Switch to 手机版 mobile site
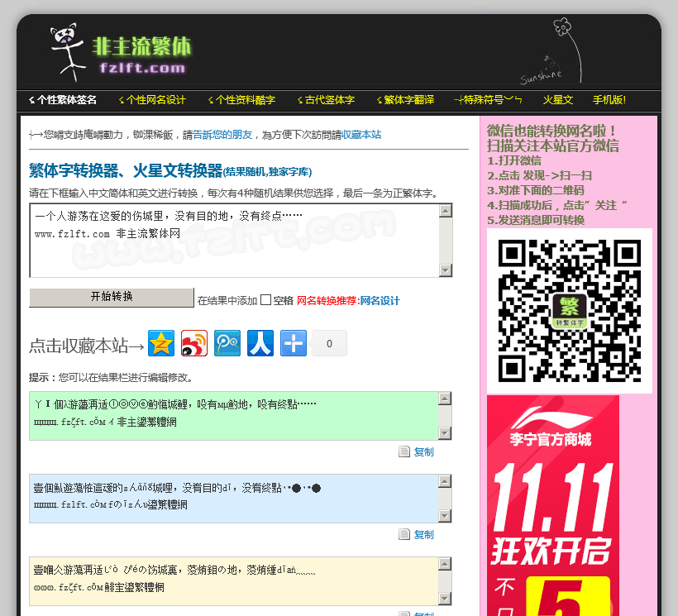 tap(609, 100)
